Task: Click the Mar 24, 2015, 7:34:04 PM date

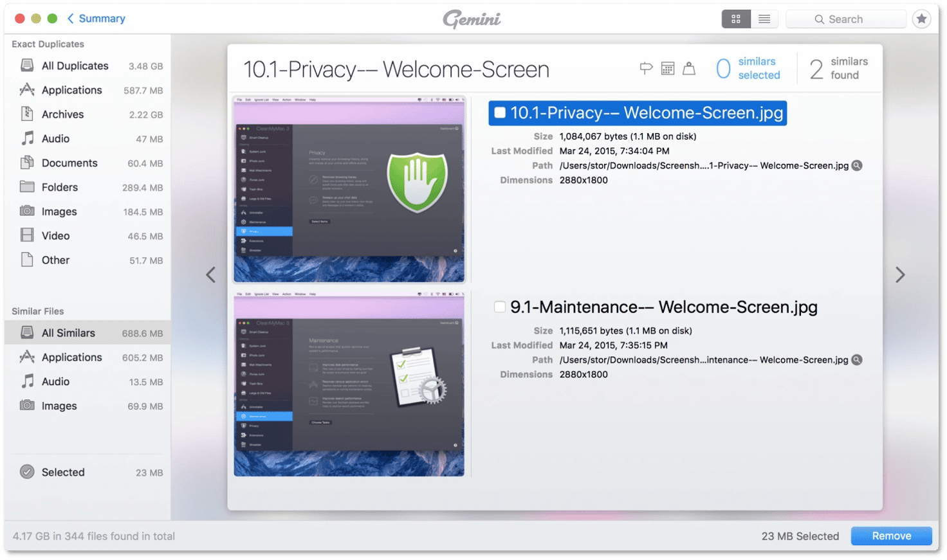Action: coord(614,151)
